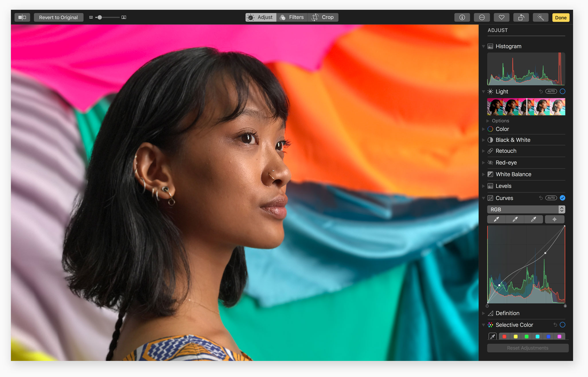Select the cyan swatch in Selective Color
The height and width of the screenshot is (377, 588).
pos(538,337)
